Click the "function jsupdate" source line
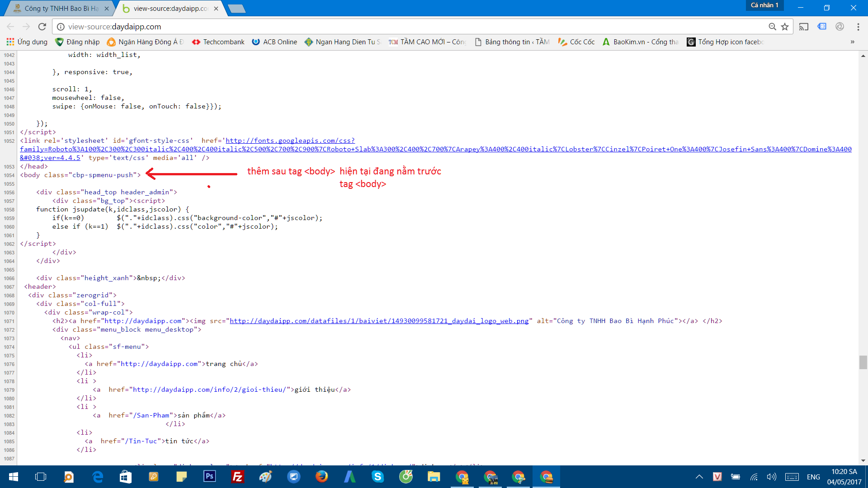Image resolution: width=868 pixels, height=488 pixels. tap(113, 209)
